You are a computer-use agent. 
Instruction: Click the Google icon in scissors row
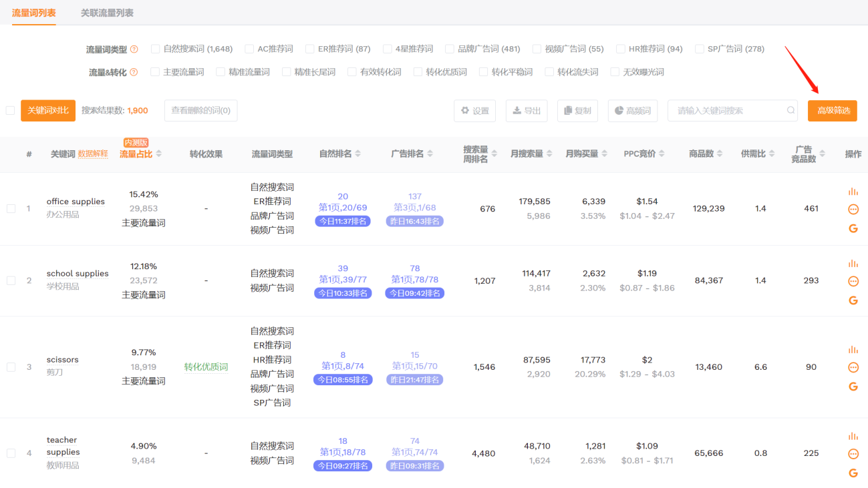point(853,387)
